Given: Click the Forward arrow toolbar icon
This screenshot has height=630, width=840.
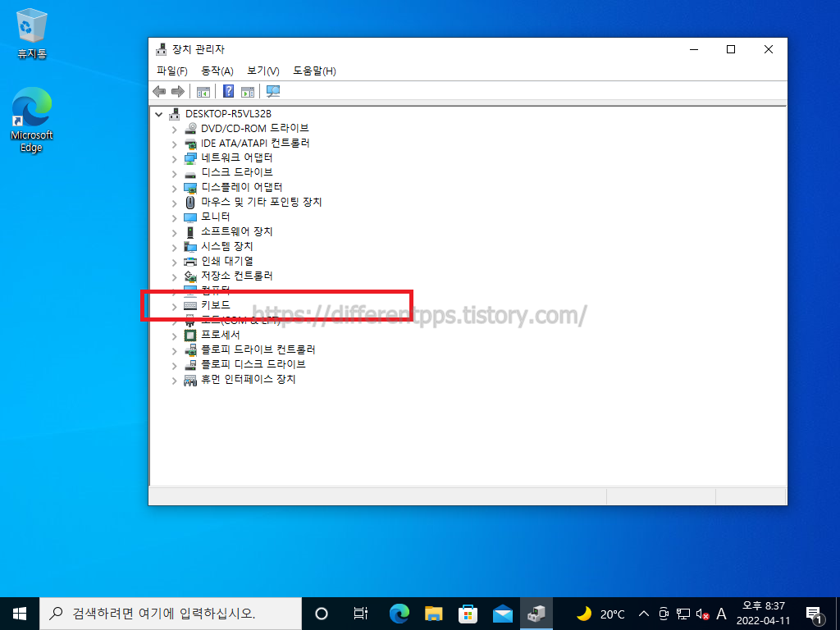Looking at the screenshot, I should 178,92.
